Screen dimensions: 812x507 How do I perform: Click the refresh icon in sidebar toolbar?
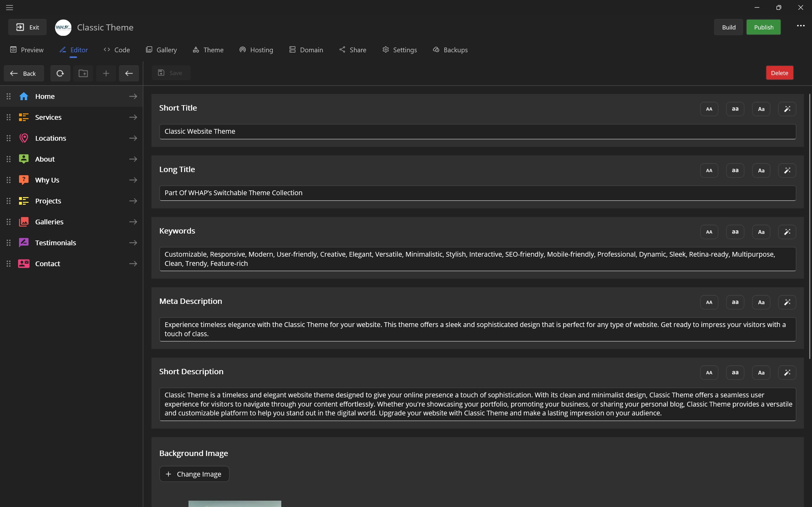(60, 74)
